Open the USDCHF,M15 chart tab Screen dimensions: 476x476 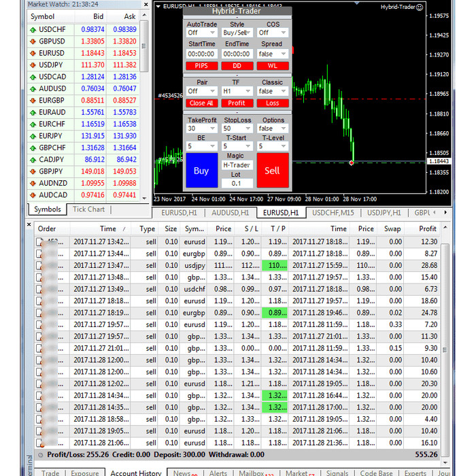coord(333,213)
